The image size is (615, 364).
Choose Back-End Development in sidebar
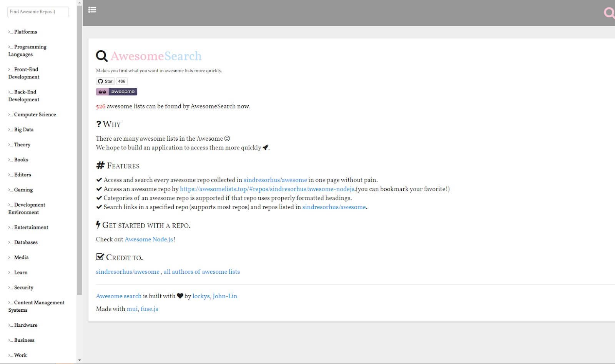pyautogui.click(x=24, y=96)
